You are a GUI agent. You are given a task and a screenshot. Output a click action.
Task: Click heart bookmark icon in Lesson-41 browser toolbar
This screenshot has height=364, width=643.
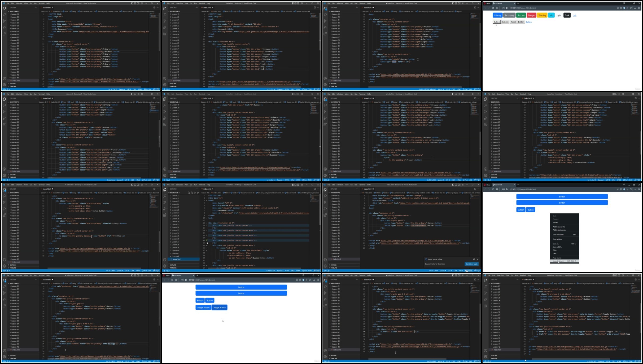click(x=631, y=8)
